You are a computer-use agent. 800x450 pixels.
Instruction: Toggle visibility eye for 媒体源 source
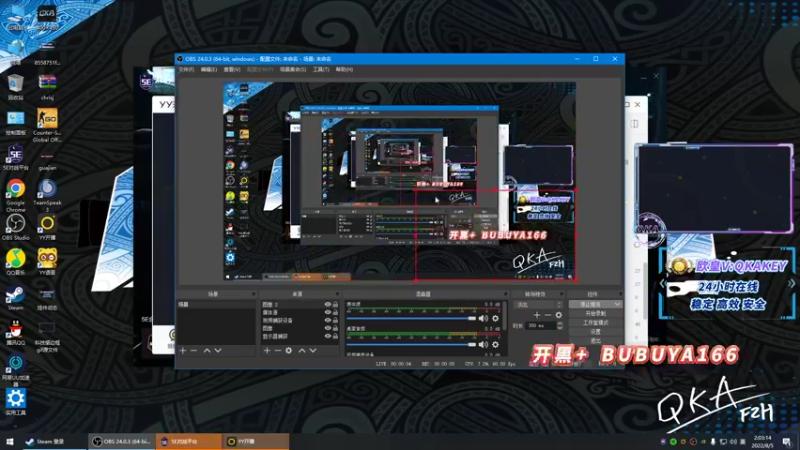pos(328,312)
